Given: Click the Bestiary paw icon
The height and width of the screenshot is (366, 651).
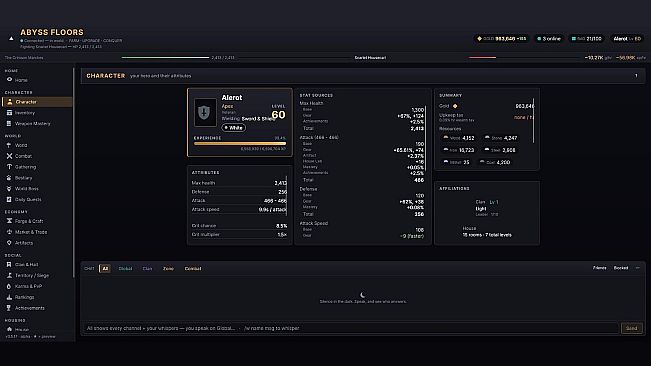Looking at the screenshot, I should (9, 178).
